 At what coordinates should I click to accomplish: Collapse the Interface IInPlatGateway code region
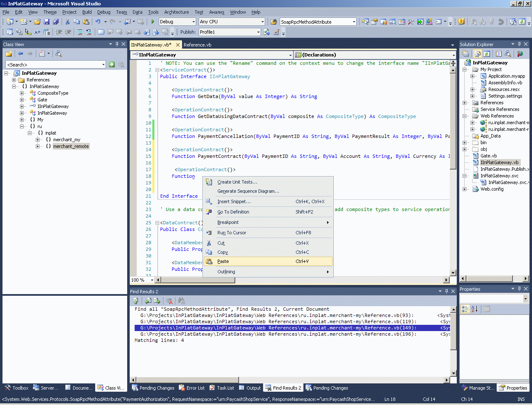157,70
